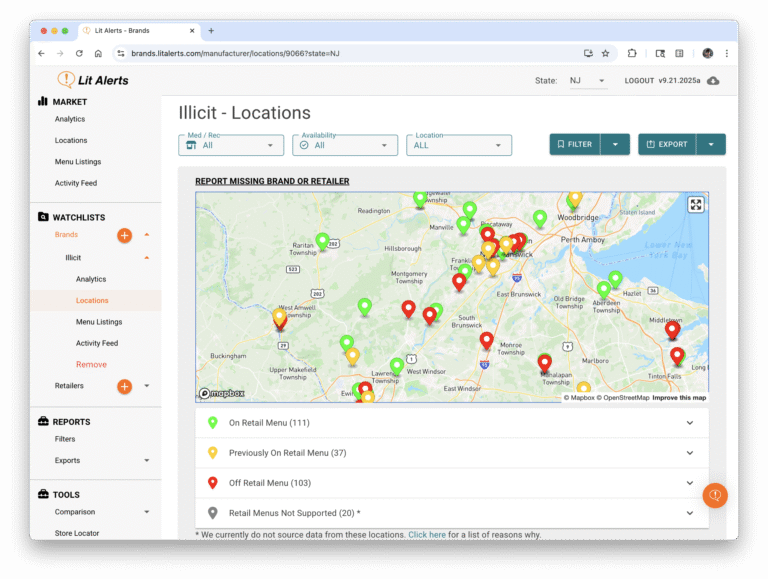
Task: Click the cloud download icon near logout
Action: 713,81
